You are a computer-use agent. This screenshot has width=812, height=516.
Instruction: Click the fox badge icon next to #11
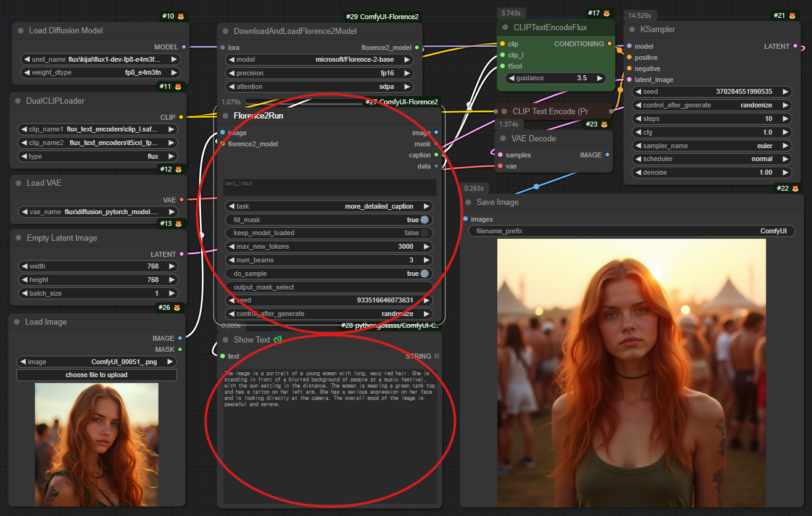pos(177,86)
